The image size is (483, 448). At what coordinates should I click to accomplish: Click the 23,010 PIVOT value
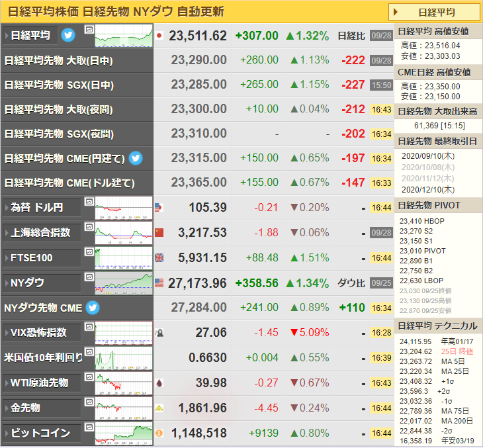pos(422,251)
